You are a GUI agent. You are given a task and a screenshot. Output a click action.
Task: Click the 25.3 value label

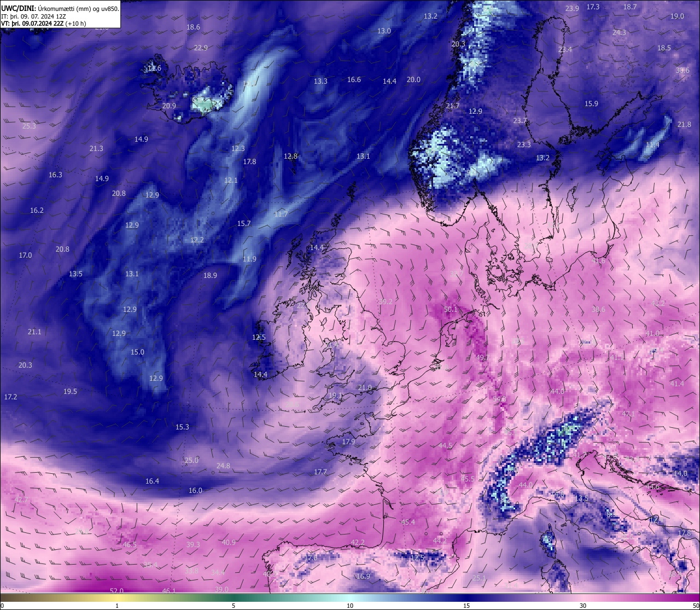point(29,126)
